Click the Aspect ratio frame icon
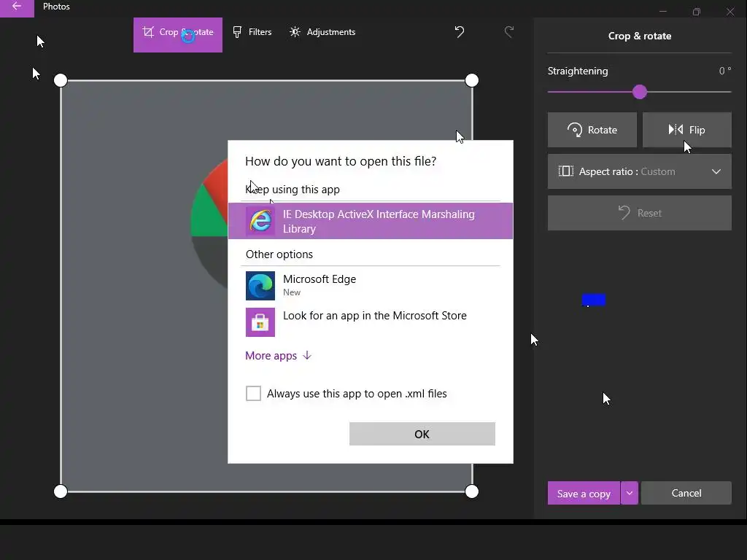747x560 pixels. pos(565,171)
